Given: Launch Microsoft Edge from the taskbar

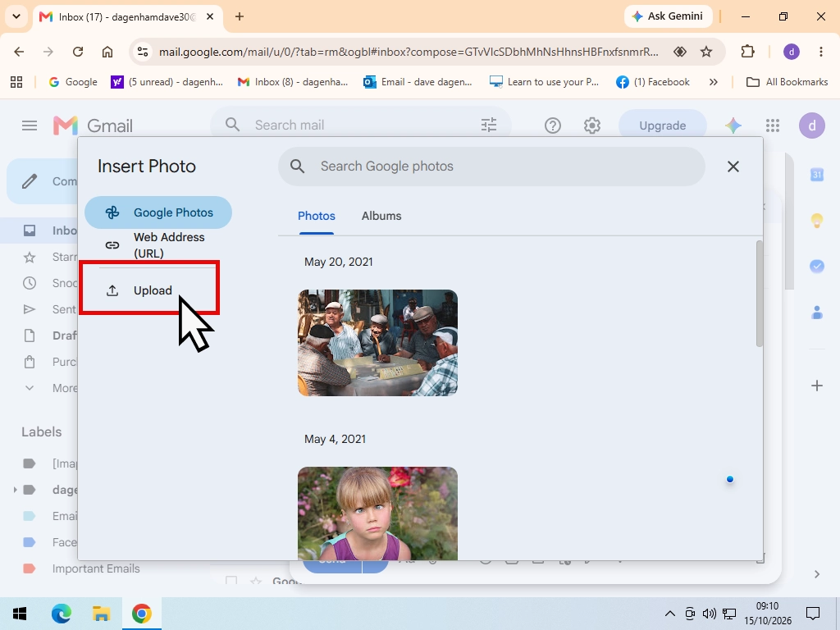Looking at the screenshot, I should click(x=61, y=614).
